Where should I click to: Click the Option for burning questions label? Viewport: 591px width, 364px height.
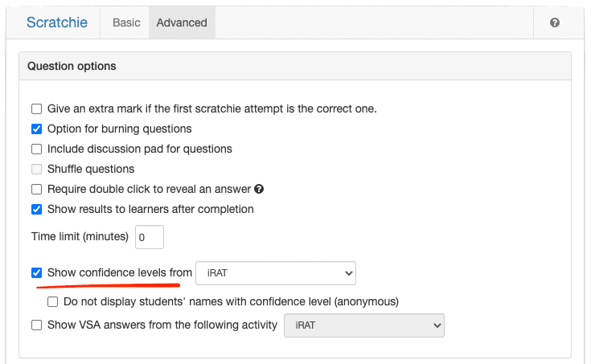pyautogui.click(x=120, y=129)
